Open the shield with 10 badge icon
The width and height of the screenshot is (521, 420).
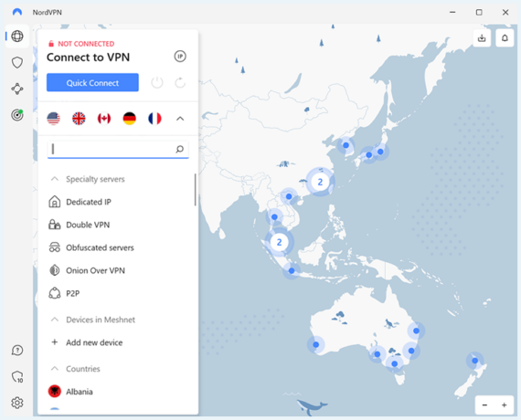(x=17, y=377)
